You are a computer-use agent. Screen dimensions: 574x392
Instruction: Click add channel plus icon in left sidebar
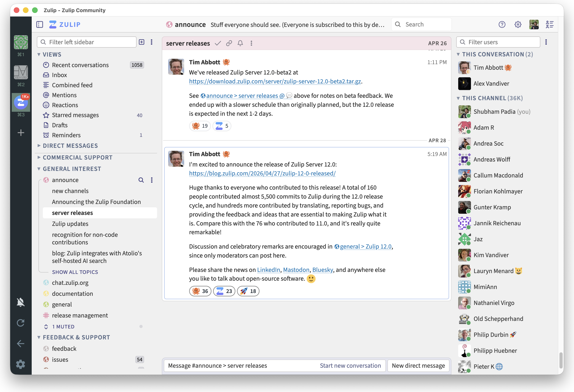(x=142, y=42)
